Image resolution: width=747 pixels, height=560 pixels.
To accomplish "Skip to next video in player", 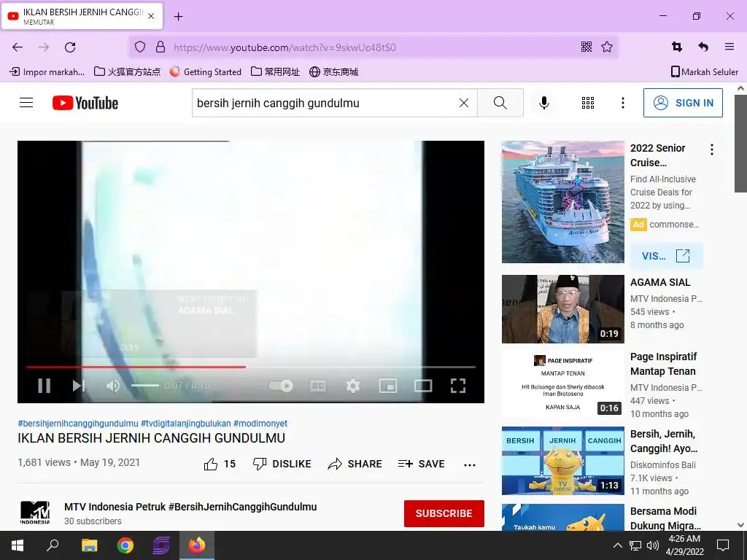I will [79, 386].
